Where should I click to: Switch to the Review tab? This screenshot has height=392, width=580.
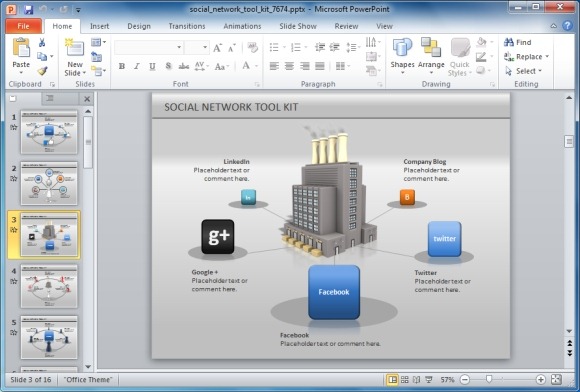[x=346, y=26]
